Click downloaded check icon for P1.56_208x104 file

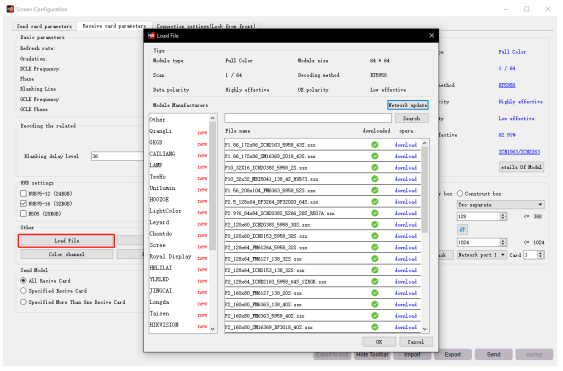point(374,190)
